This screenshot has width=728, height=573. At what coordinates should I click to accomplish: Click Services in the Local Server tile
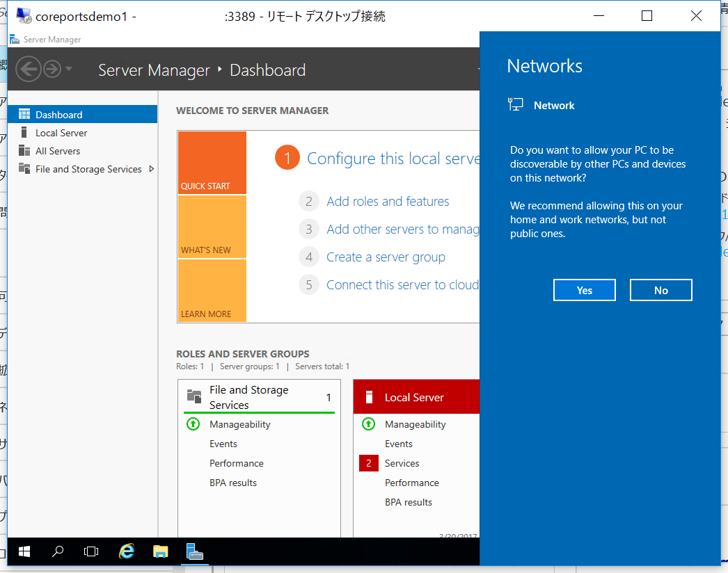click(402, 463)
